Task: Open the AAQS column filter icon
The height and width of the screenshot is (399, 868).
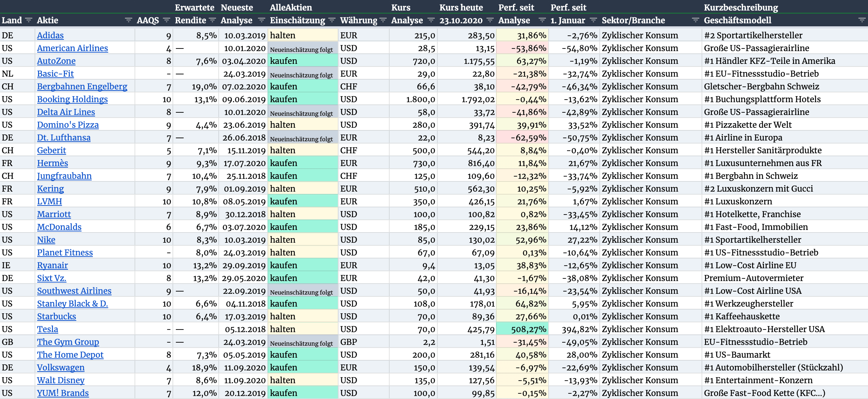Action: click(167, 20)
